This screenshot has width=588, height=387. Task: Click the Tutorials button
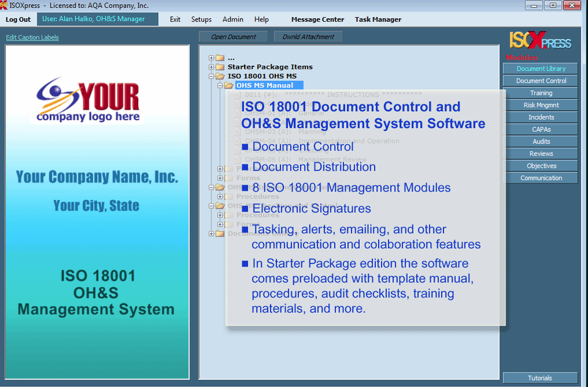pyautogui.click(x=540, y=378)
